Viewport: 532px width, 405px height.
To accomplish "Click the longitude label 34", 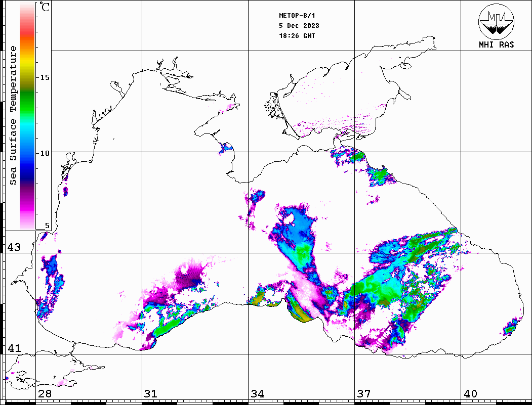I will click(257, 394).
